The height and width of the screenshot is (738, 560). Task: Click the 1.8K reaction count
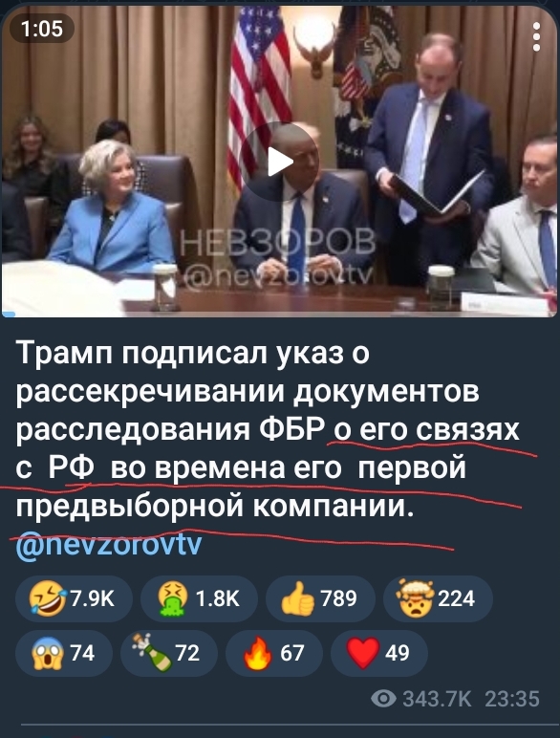tap(218, 598)
